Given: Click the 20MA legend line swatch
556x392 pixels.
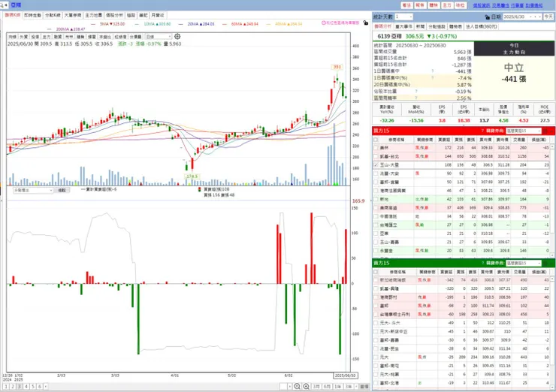Looking at the screenshot, I should click(181, 24).
